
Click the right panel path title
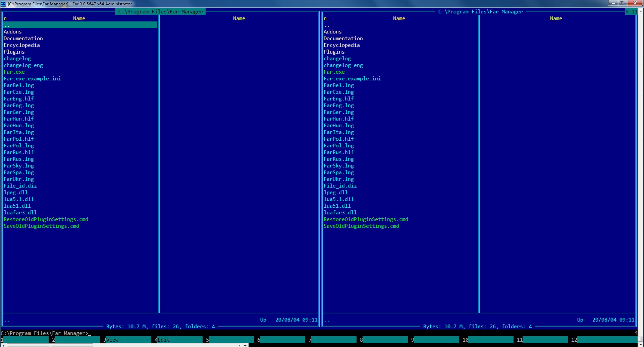480,12
